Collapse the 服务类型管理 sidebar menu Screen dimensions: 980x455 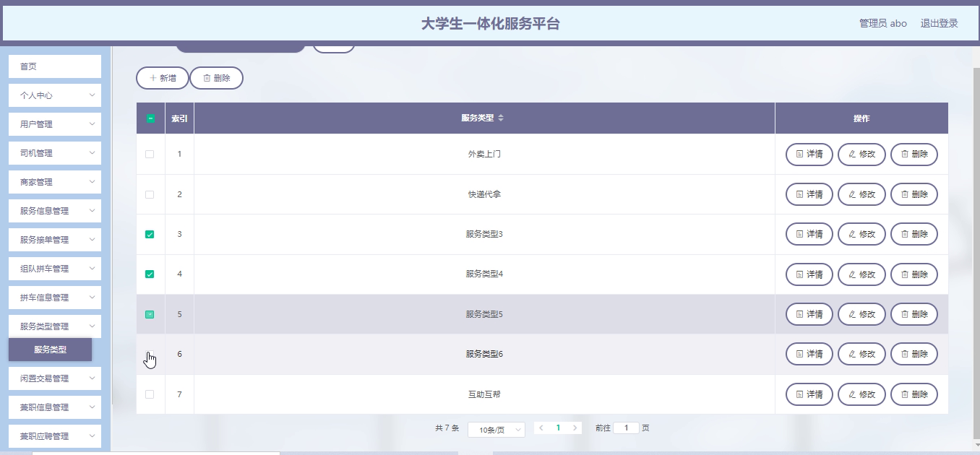[x=55, y=326]
